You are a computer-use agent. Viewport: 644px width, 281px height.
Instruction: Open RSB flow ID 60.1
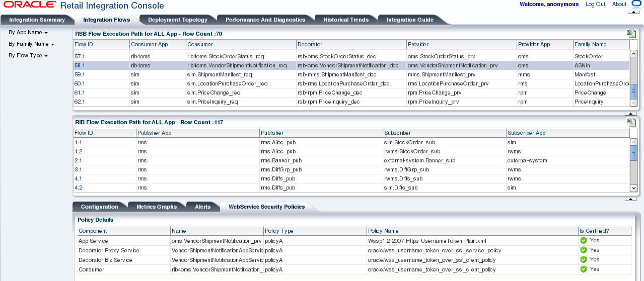(80, 83)
